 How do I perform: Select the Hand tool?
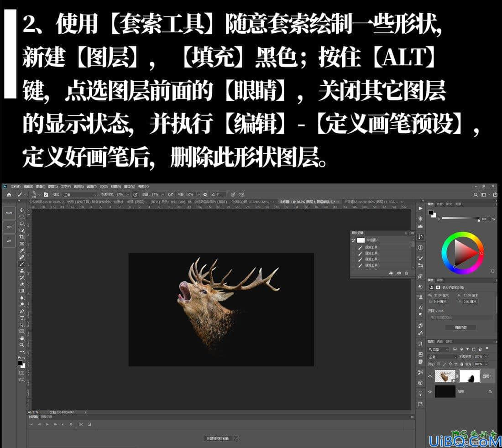pyautogui.click(x=22, y=338)
